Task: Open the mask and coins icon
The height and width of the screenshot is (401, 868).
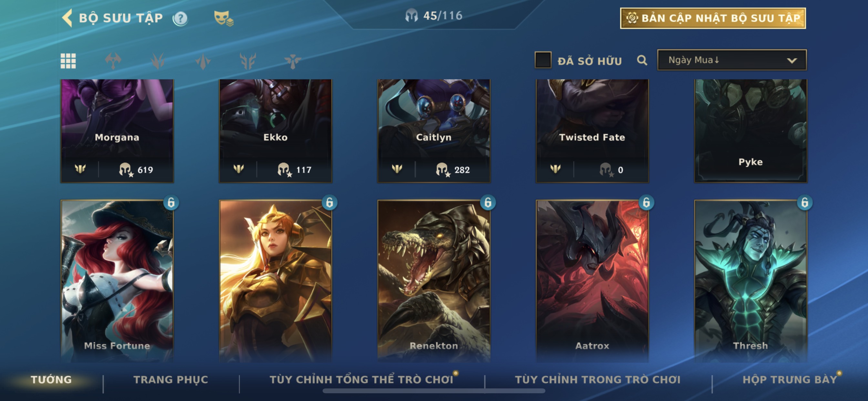Action: (223, 18)
